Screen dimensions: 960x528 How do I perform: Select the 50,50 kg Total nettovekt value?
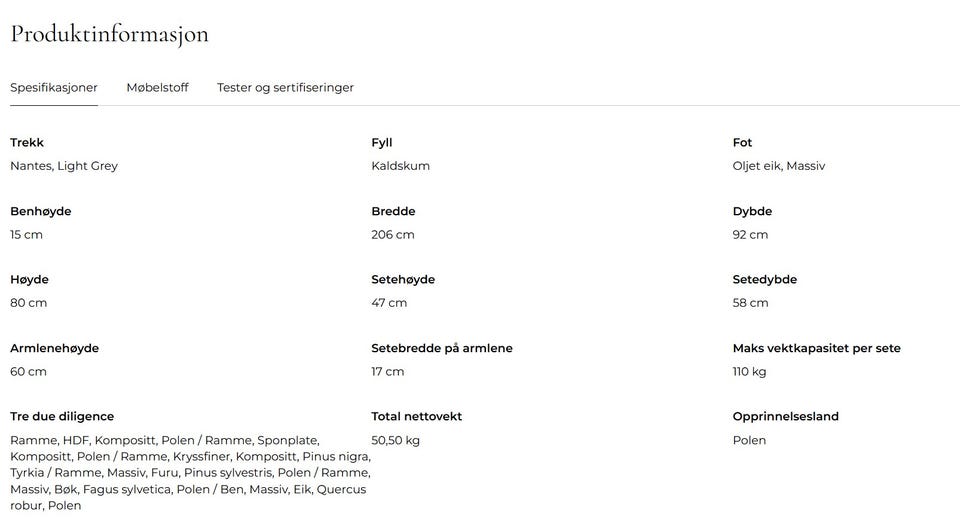click(396, 440)
